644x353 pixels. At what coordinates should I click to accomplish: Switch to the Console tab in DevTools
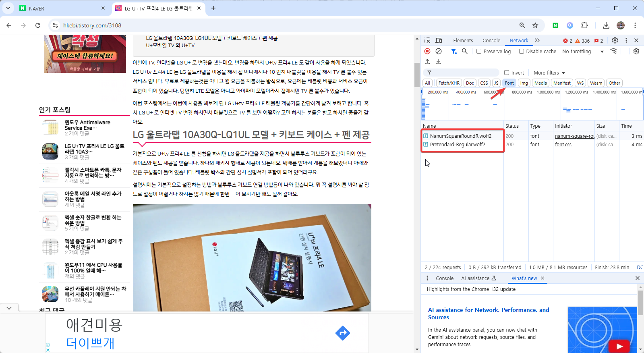(x=491, y=40)
